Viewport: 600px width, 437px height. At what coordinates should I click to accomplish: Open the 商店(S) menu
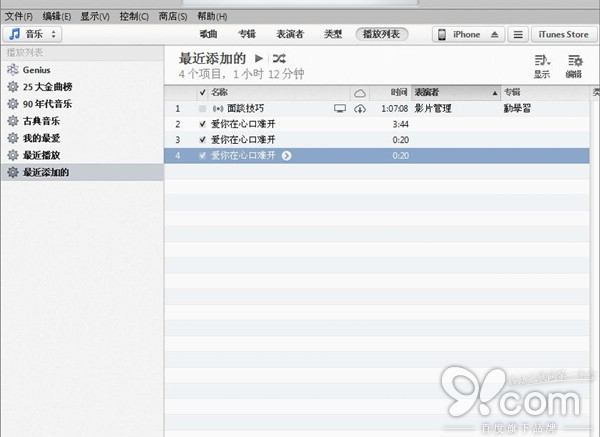[x=173, y=17]
